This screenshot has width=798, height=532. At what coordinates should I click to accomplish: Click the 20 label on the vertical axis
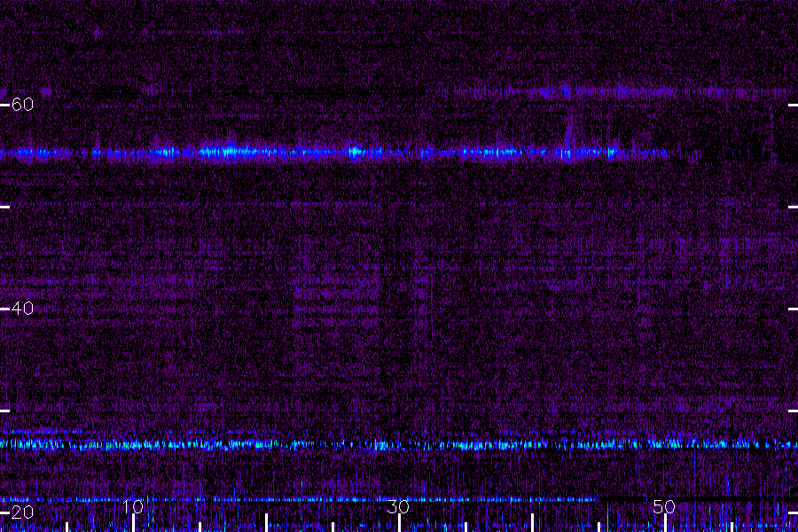(22, 512)
